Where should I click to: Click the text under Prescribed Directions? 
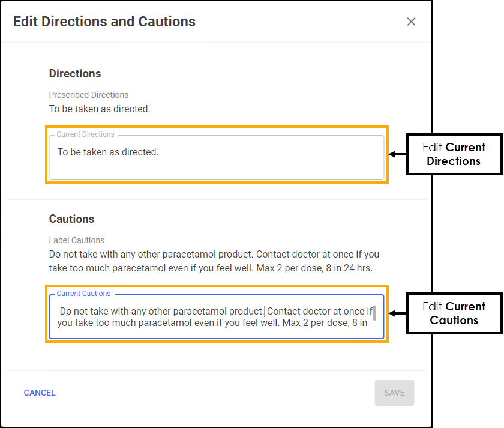coord(100,109)
